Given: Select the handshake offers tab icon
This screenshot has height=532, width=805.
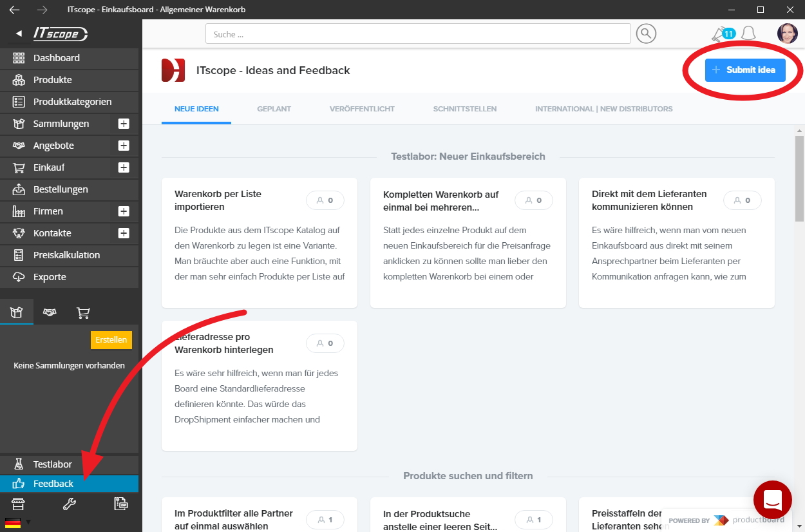Looking at the screenshot, I should pos(50,312).
